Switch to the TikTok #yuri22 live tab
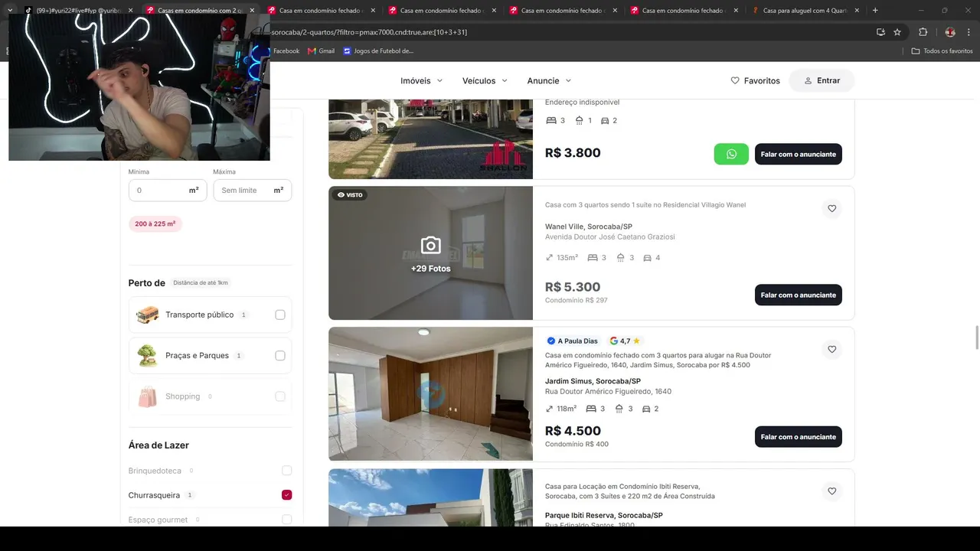Viewport: 980px width, 551px height. (77, 11)
